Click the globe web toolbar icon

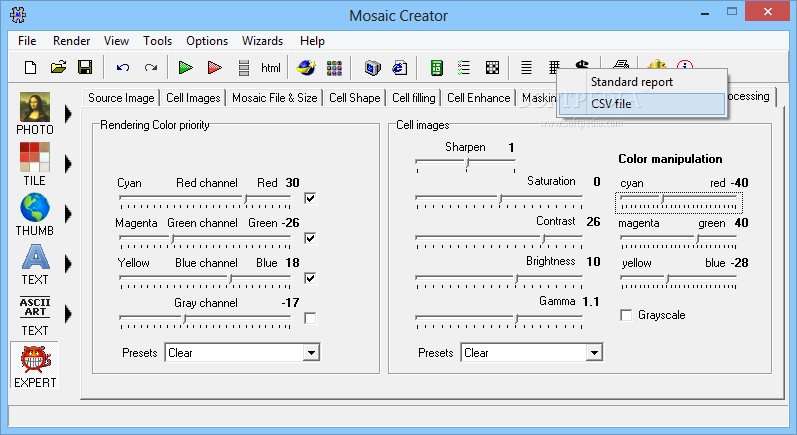[306, 68]
